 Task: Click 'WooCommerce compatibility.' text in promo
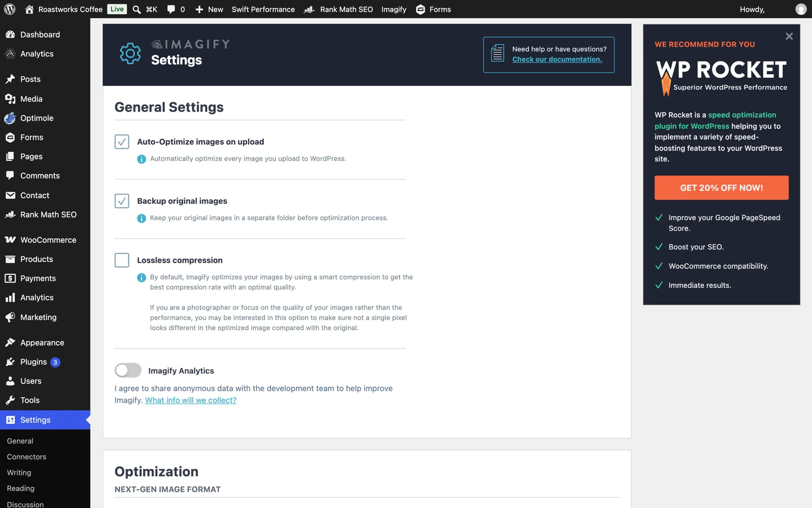click(x=718, y=266)
